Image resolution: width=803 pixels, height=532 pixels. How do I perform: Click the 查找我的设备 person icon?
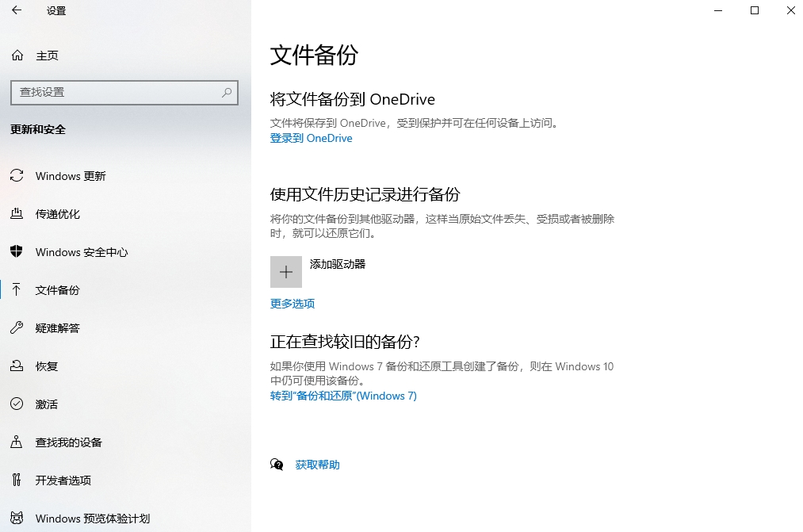[x=17, y=442]
